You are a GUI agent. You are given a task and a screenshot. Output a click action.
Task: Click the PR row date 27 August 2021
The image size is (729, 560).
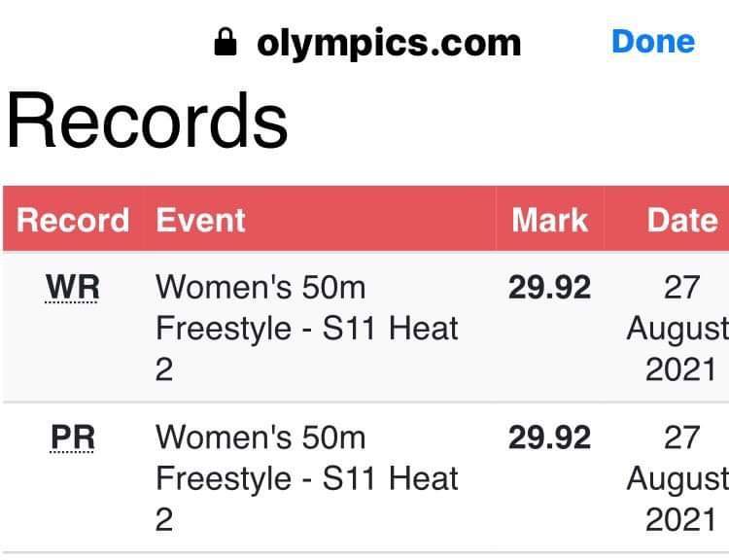pyautogui.click(x=677, y=478)
